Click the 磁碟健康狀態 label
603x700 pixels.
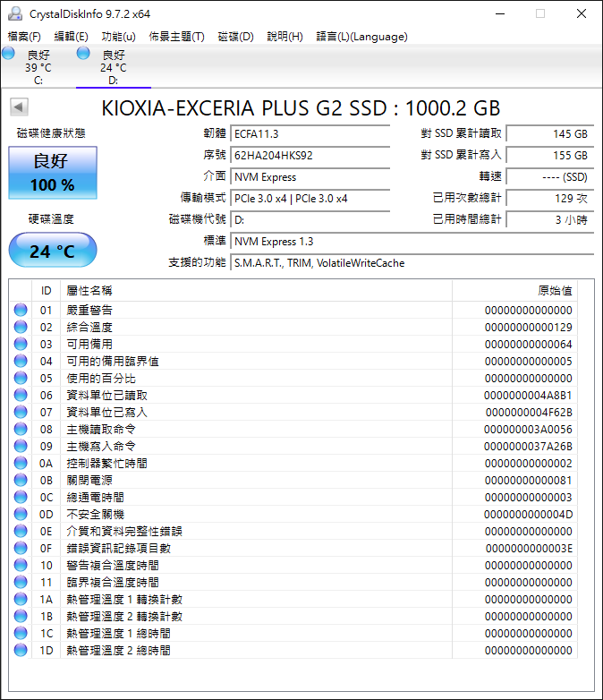(x=51, y=133)
